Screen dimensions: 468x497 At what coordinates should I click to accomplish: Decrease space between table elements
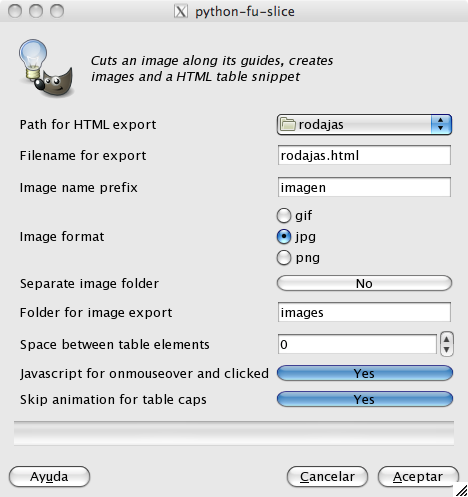[x=447, y=350]
